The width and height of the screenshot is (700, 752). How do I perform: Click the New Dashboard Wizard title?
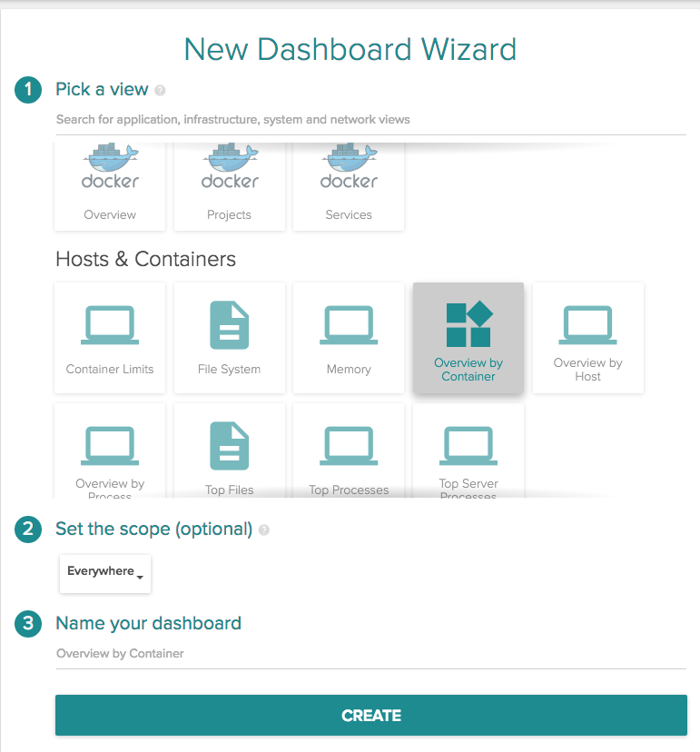tap(350, 49)
